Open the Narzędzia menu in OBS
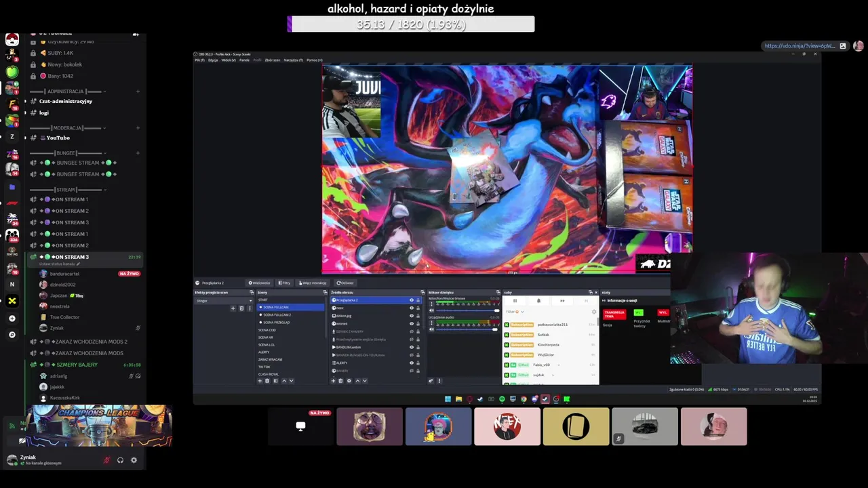 (x=294, y=60)
